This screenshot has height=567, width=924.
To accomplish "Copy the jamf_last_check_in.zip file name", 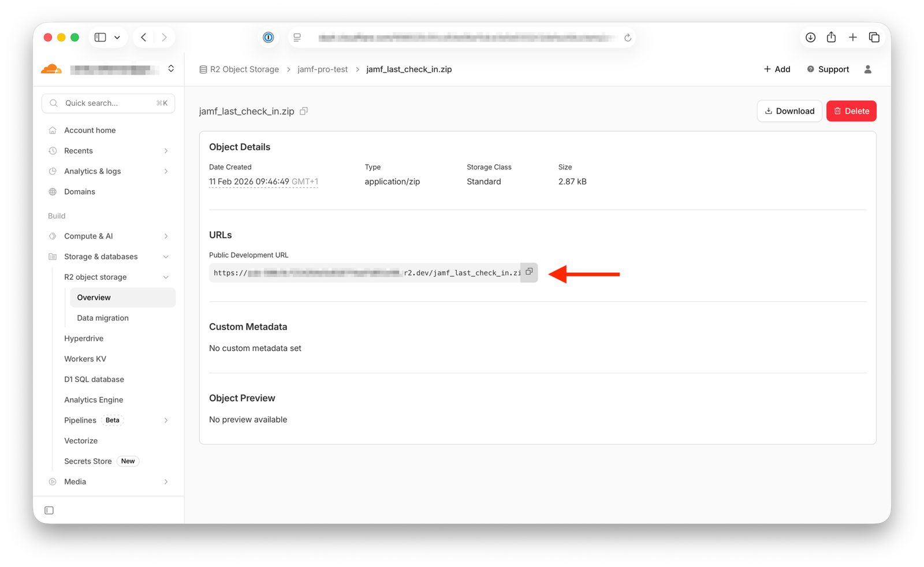I will [x=304, y=111].
